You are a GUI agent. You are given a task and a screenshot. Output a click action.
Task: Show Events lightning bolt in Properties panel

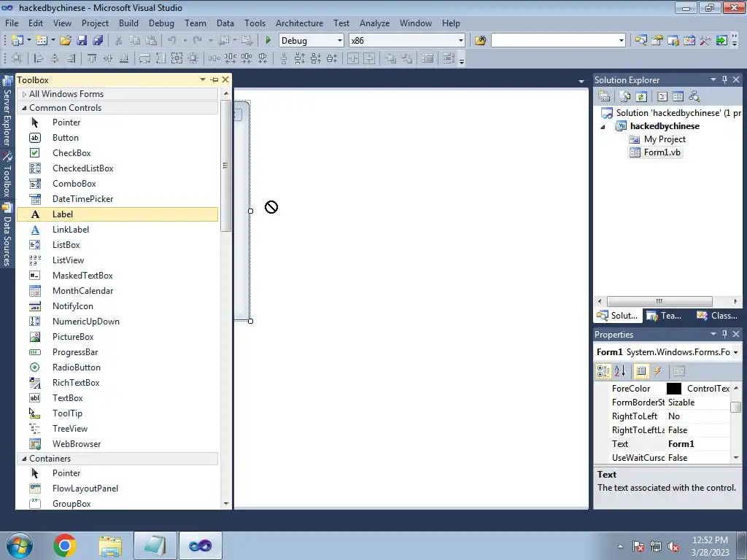[658, 371]
